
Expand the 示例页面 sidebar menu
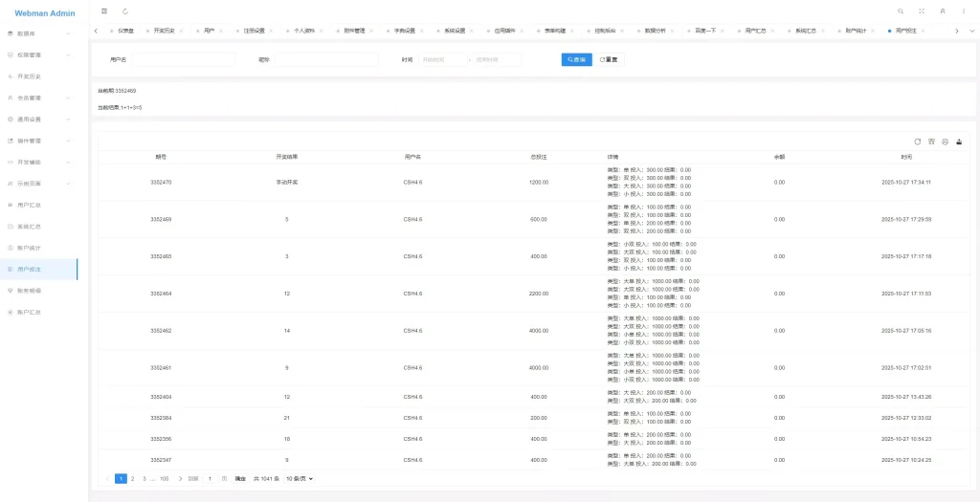tap(38, 184)
